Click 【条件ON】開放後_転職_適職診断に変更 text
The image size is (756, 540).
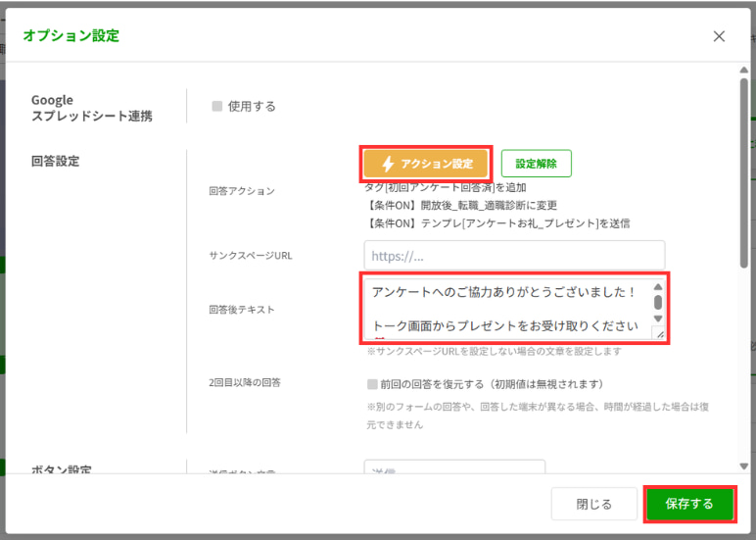point(461,205)
